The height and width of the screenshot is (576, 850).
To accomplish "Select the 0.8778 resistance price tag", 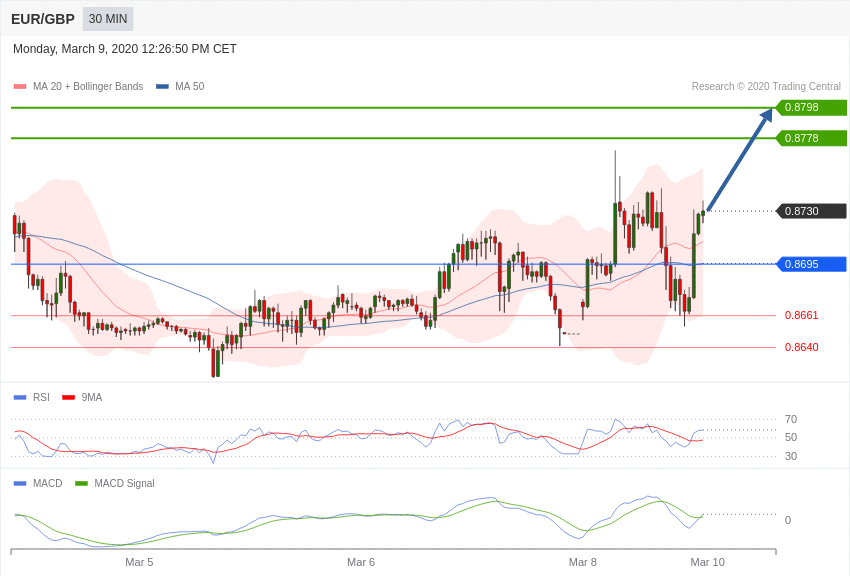I will (812, 138).
